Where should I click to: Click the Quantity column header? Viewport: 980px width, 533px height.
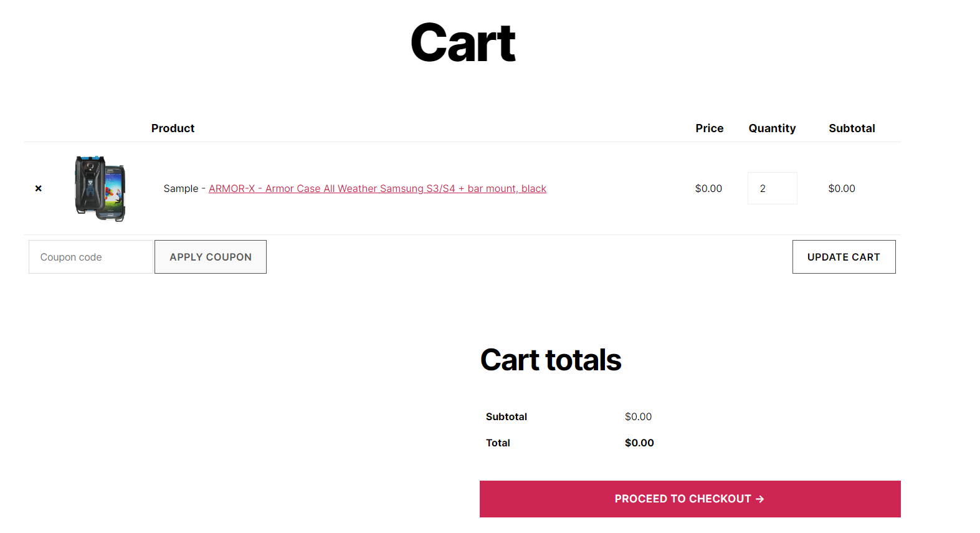[772, 128]
